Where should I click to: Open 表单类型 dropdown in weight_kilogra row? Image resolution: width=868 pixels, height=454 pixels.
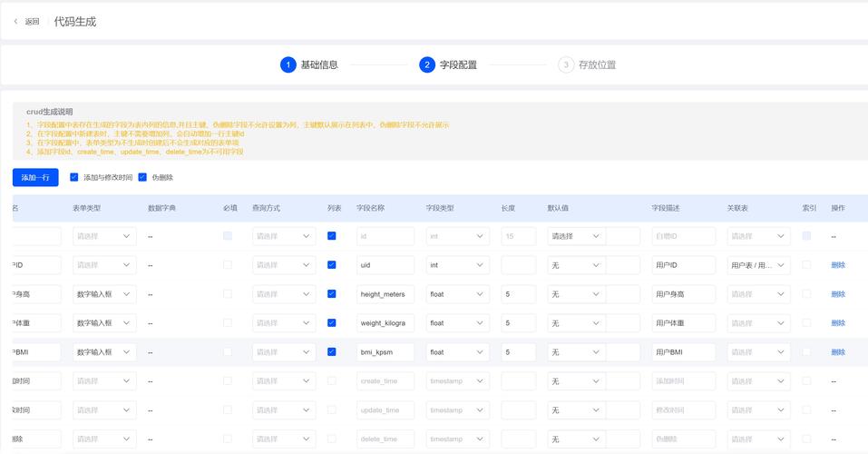click(104, 322)
